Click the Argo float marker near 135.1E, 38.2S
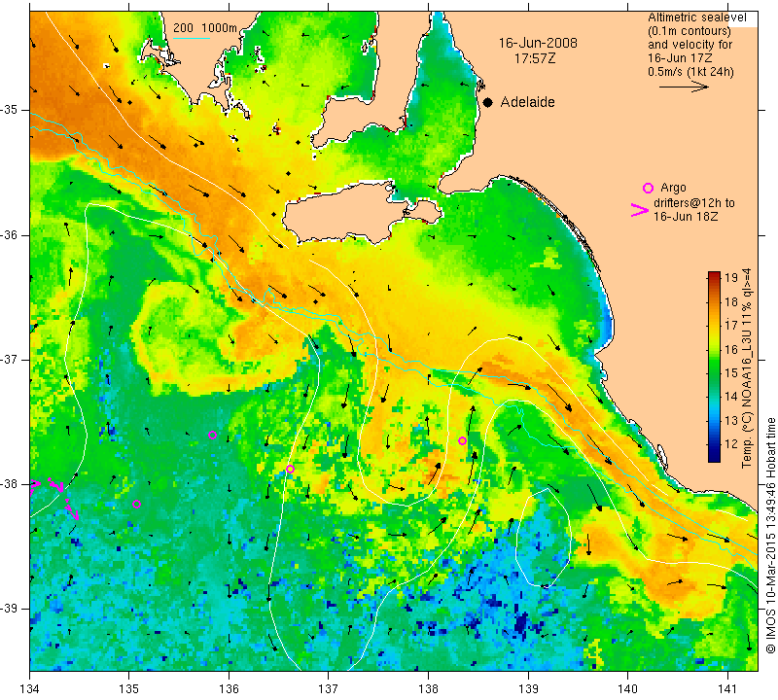Viewport: 778px width, 700px height. pos(137,504)
